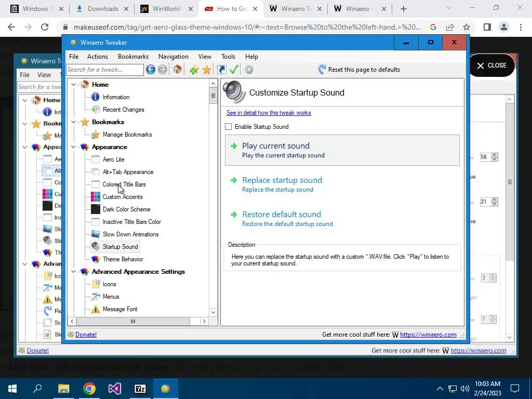Click Reset this page to defaults
The height and width of the screenshot is (399, 532).
(x=359, y=70)
